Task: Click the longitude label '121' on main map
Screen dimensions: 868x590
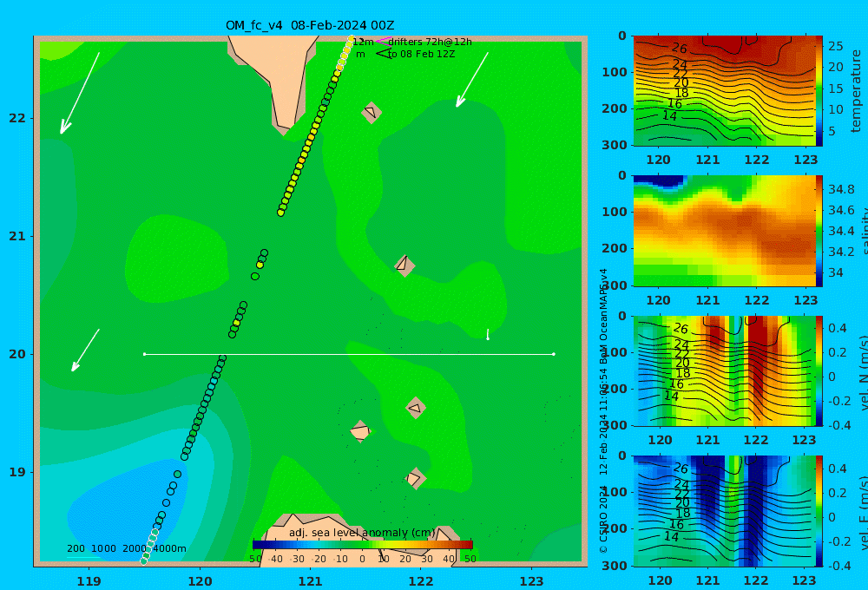Action: tap(311, 581)
